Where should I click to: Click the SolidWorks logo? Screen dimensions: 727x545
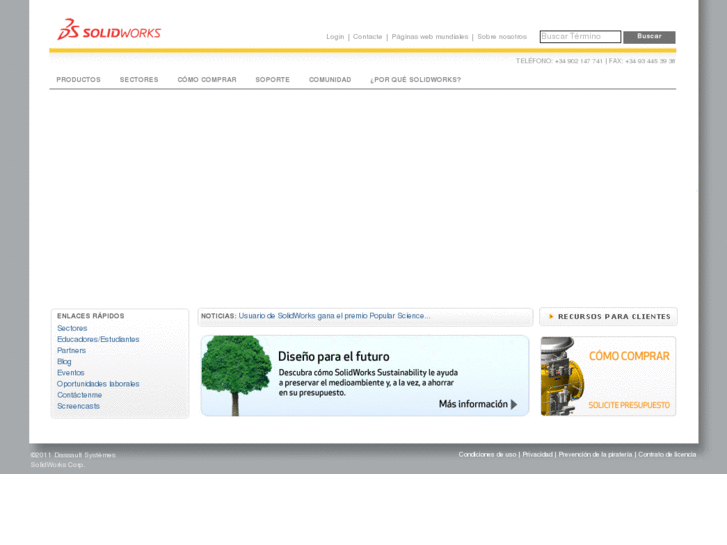pyautogui.click(x=109, y=30)
